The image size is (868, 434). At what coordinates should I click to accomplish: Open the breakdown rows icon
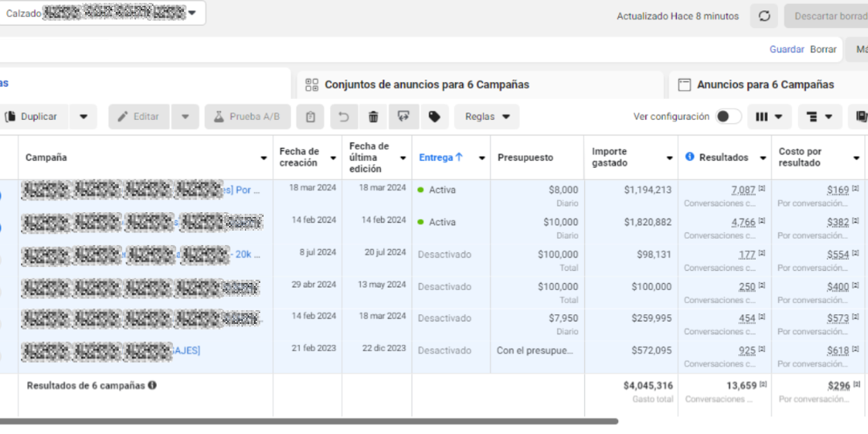point(820,117)
